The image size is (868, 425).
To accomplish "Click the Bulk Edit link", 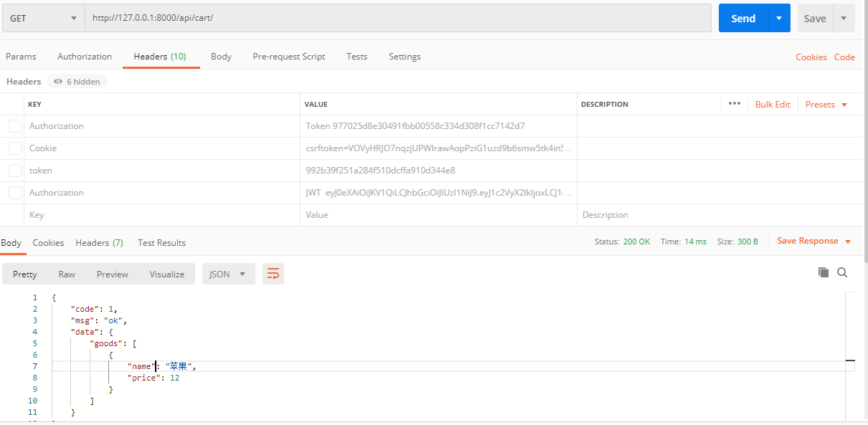I will (x=773, y=105).
